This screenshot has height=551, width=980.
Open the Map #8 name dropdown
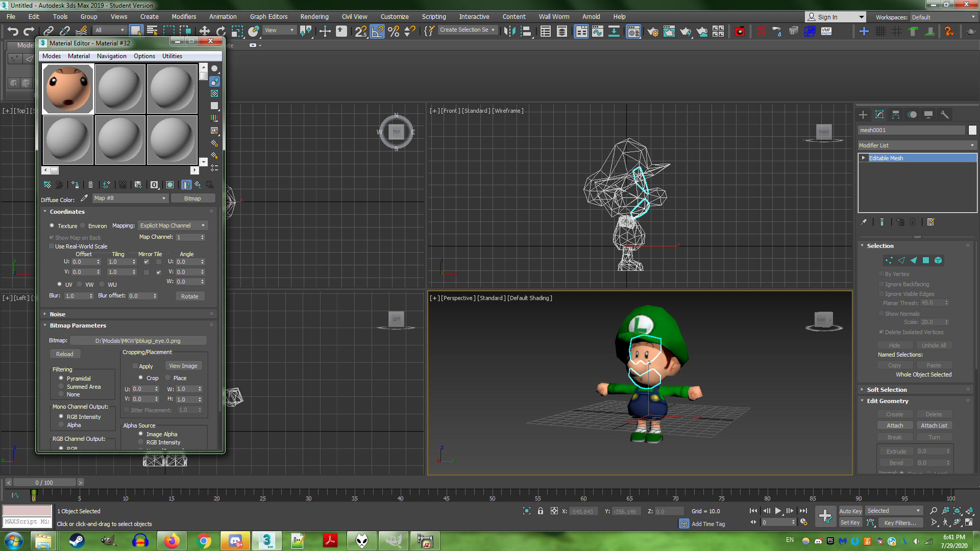(x=130, y=198)
